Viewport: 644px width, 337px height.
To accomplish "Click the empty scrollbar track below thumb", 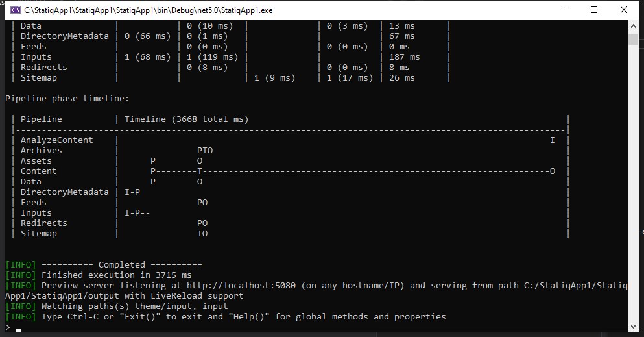I will (633, 183).
